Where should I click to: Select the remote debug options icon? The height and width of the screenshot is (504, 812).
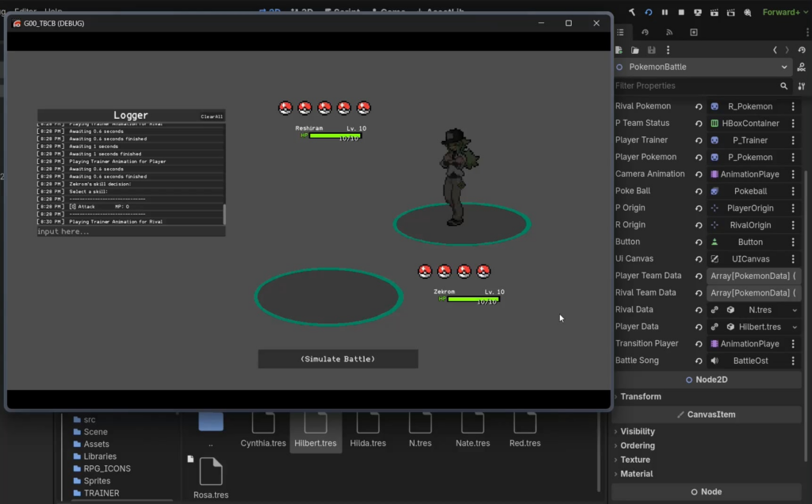pyautogui.click(x=747, y=12)
